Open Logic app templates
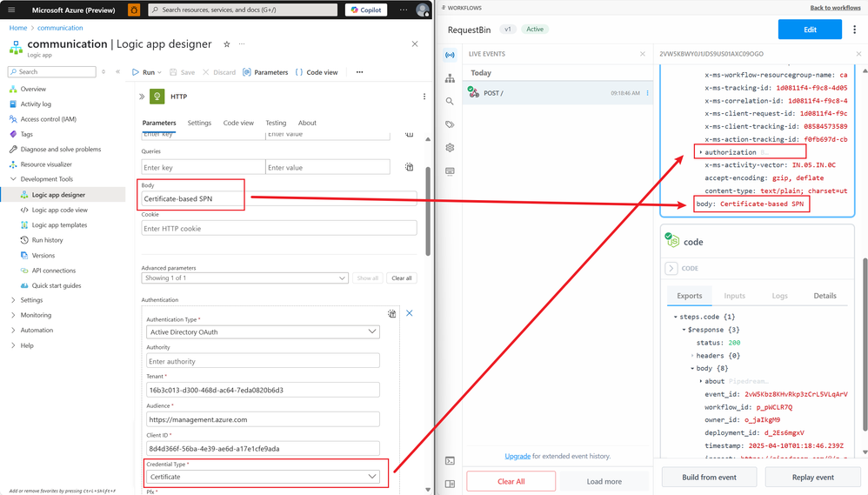The image size is (868, 495). pyautogui.click(x=59, y=225)
